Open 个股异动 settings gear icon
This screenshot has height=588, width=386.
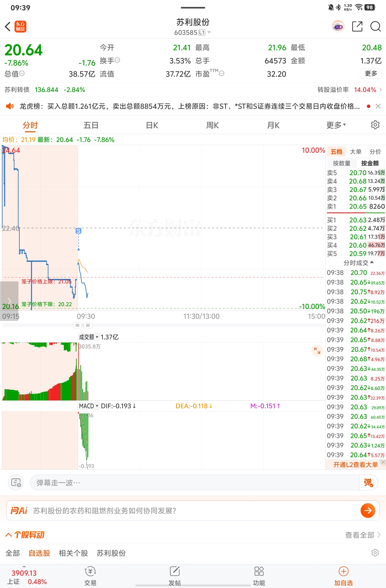click(x=375, y=553)
